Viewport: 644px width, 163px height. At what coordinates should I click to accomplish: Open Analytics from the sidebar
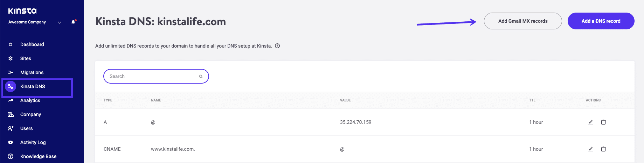pyautogui.click(x=30, y=100)
